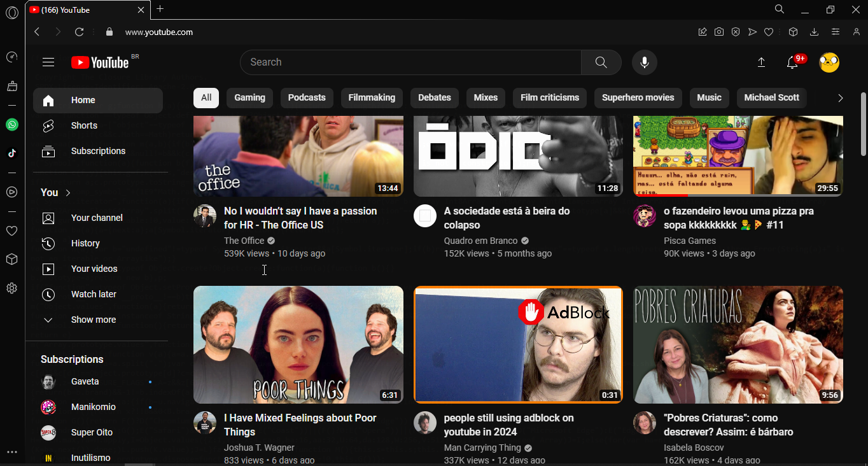Select the Superhero movies chip
Image resolution: width=868 pixels, height=466 pixels.
638,98
